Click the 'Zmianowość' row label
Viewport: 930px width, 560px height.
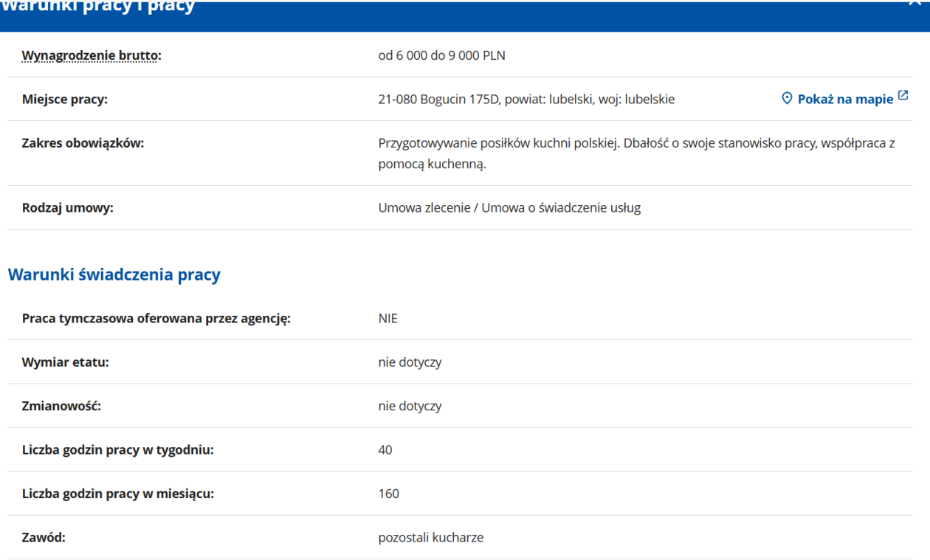61,407
